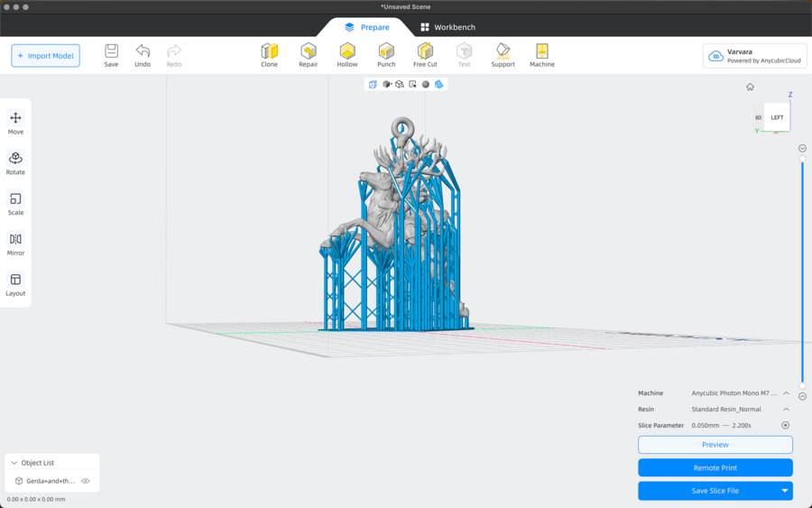Open the Save Slice File dropdown arrow
812x508 pixels.
[x=784, y=491]
